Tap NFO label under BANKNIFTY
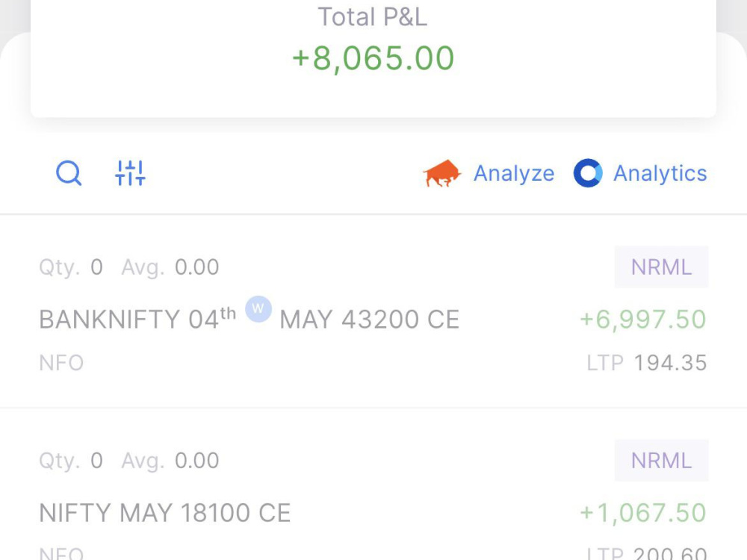The image size is (747, 560). point(61,363)
